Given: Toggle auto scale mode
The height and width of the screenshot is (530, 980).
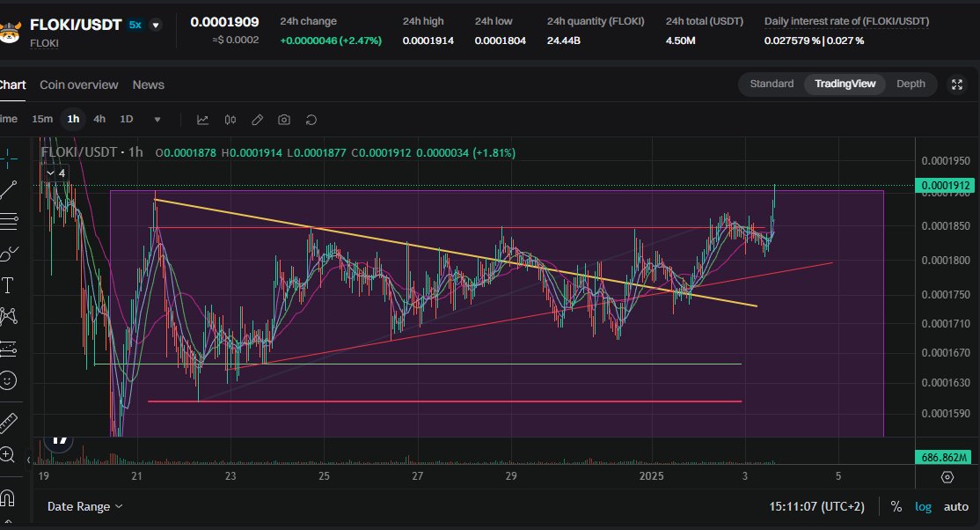Looking at the screenshot, I should pos(955,506).
